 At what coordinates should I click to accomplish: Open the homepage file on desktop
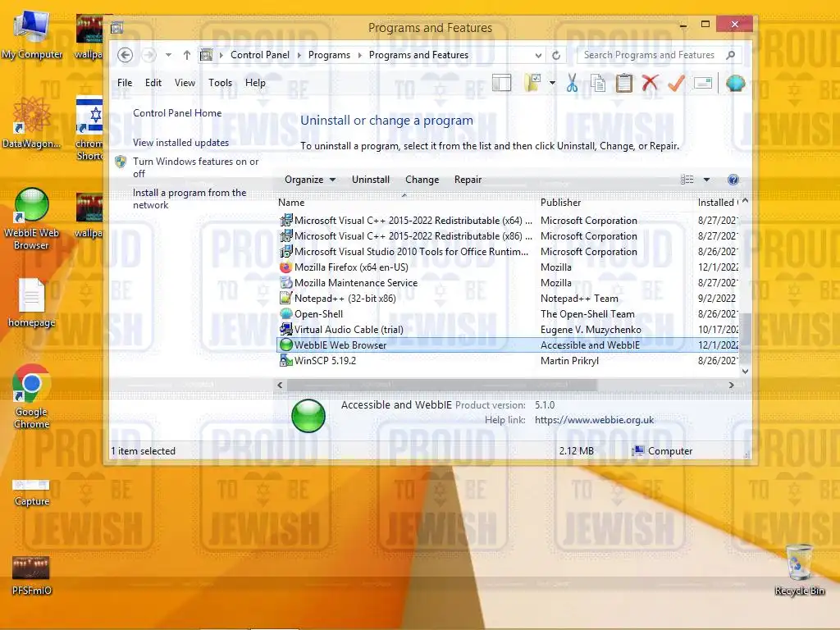(x=32, y=303)
